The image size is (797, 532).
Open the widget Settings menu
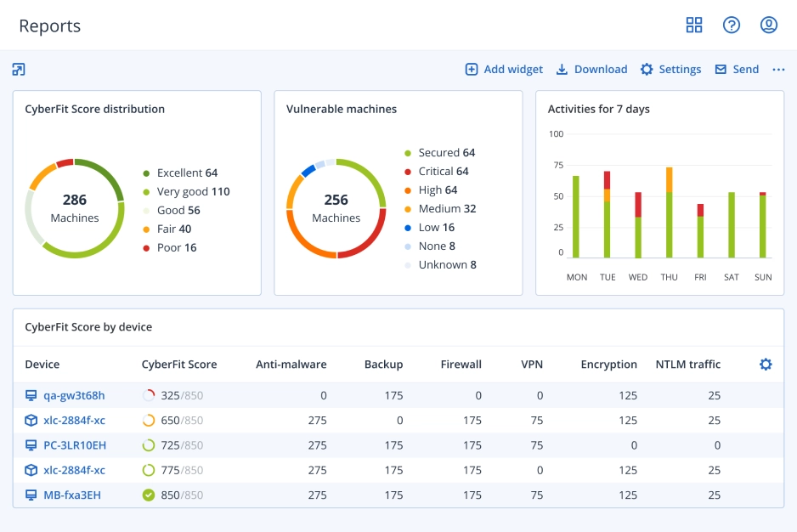point(670,69)
